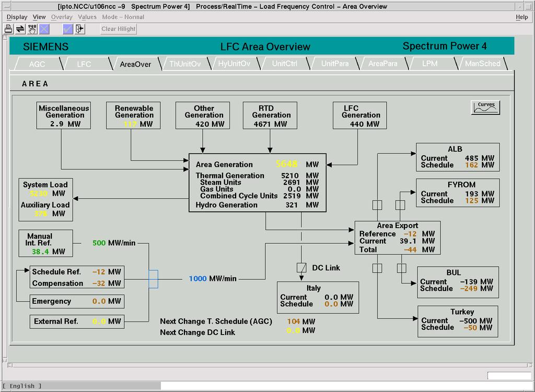Click the Area Generation 5648 value

click(x=287, y=164)
